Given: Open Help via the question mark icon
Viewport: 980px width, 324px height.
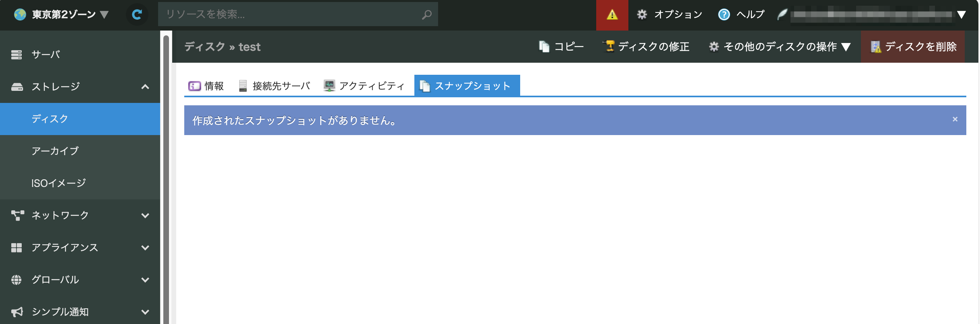Looking at the screenshot, I should (x=724, y=15).
